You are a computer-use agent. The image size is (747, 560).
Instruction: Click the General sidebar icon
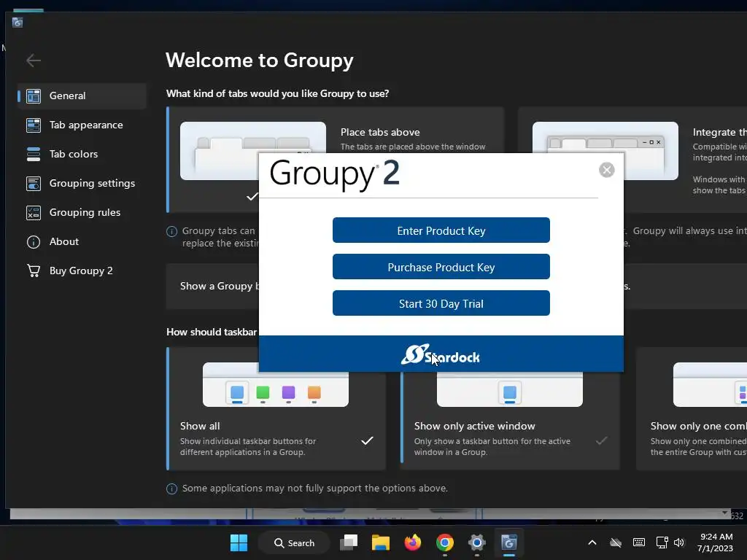pos(34,96)
